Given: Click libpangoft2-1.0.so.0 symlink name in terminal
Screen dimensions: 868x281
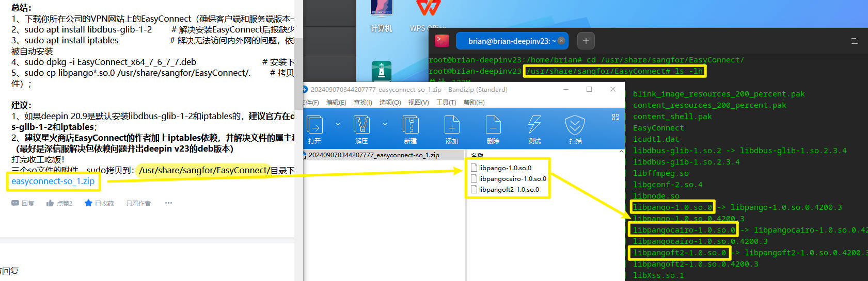Looking at the screenshot, I should (680, 253).
